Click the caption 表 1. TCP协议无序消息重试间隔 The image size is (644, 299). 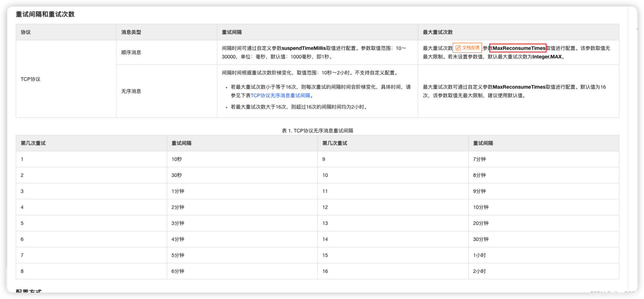click(317, 131)
